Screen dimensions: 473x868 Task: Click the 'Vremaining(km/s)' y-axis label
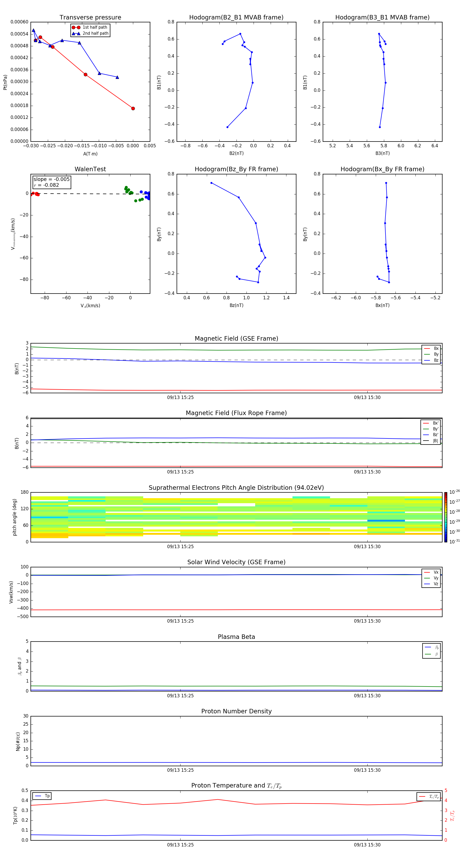(x=13, y=234)
